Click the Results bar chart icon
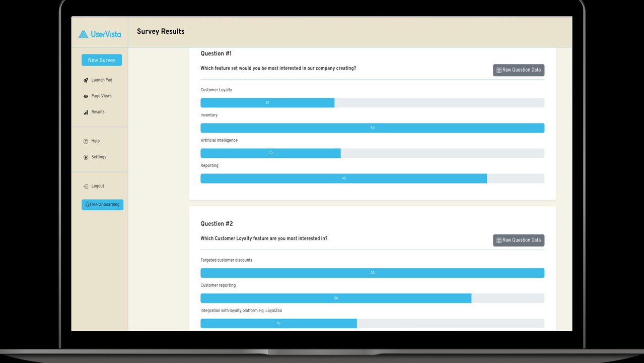This screenshot has height=363, width=644. pos(86,112)
